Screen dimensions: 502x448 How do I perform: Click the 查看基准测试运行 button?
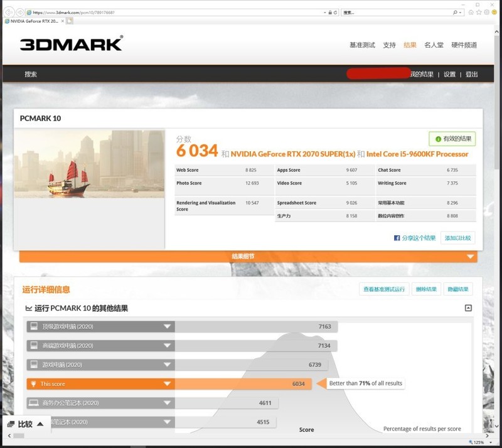(x=384, y=289)
